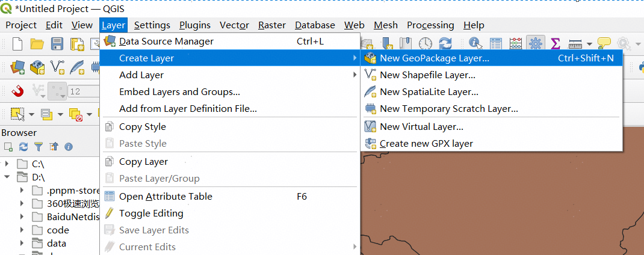Click the Refresh icon in Browser panel
This screenshot has width=644, height=255.
tap(23, 146)
